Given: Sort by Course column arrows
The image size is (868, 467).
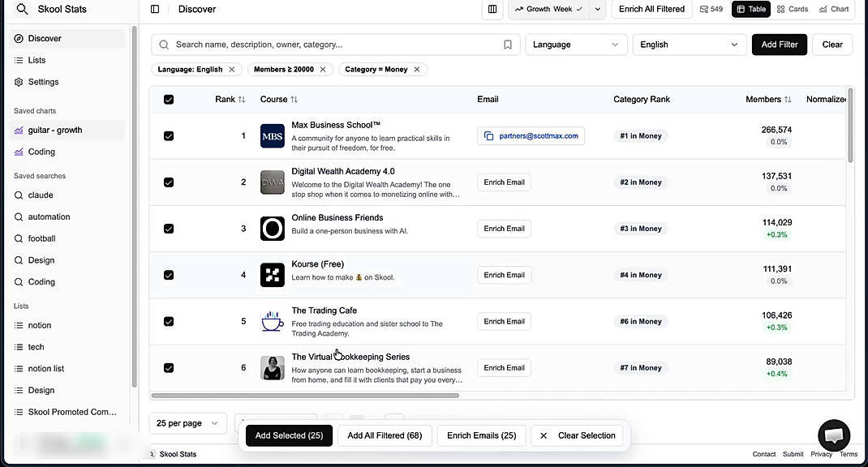Looking at the screenshot, I should coord(294,100).
